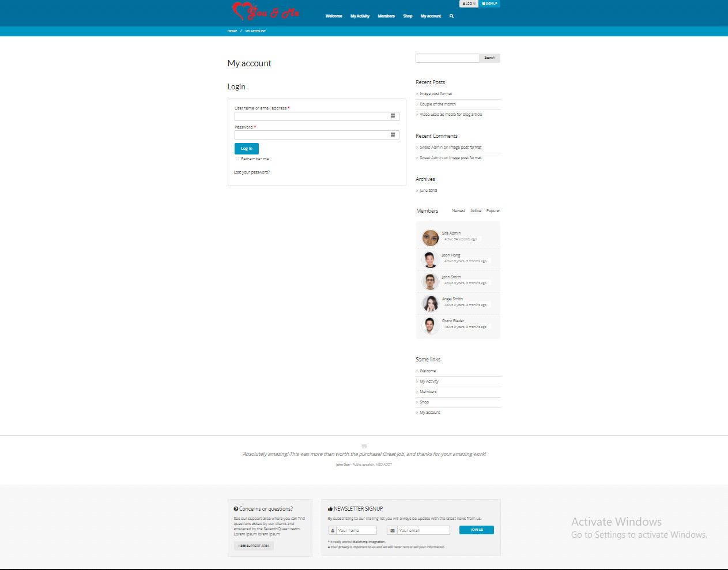This screenshot has height=570, width=728.
Task: Click the person icon beside Your name field
Action: [x=333, y=531]
